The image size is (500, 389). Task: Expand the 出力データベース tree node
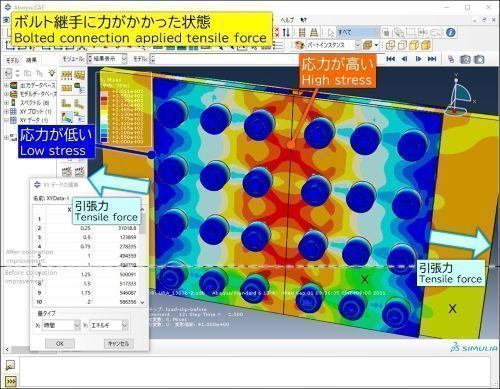(x=6, y=85)
